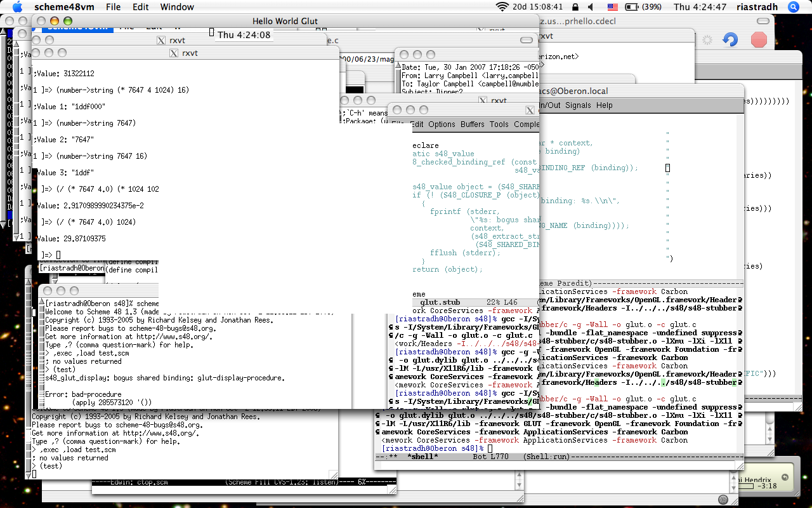Open the Emacs Help menu

coord(604,105)
